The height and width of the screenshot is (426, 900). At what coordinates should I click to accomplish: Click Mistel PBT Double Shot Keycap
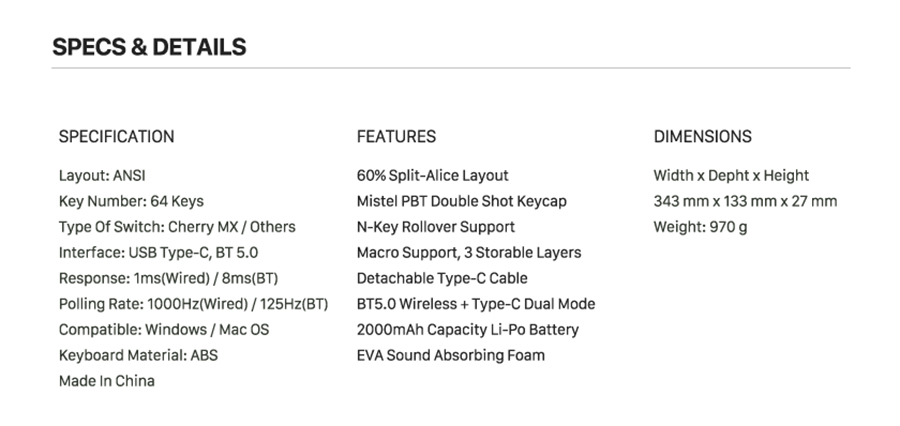[x=462, y=202]
